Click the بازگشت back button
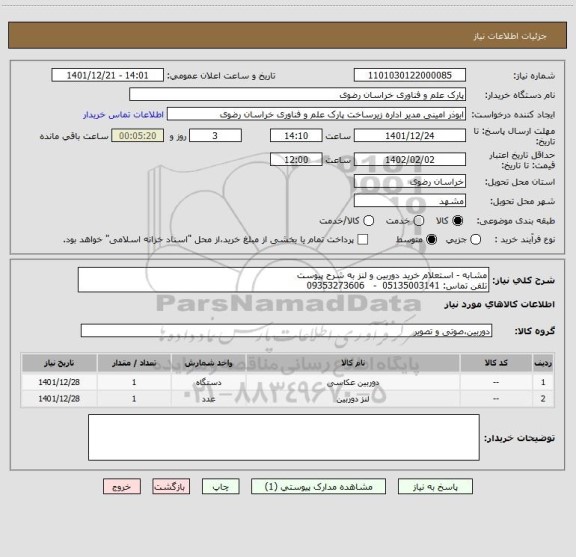The width and height of the screenshot is (576, 557). click(171, 486)
